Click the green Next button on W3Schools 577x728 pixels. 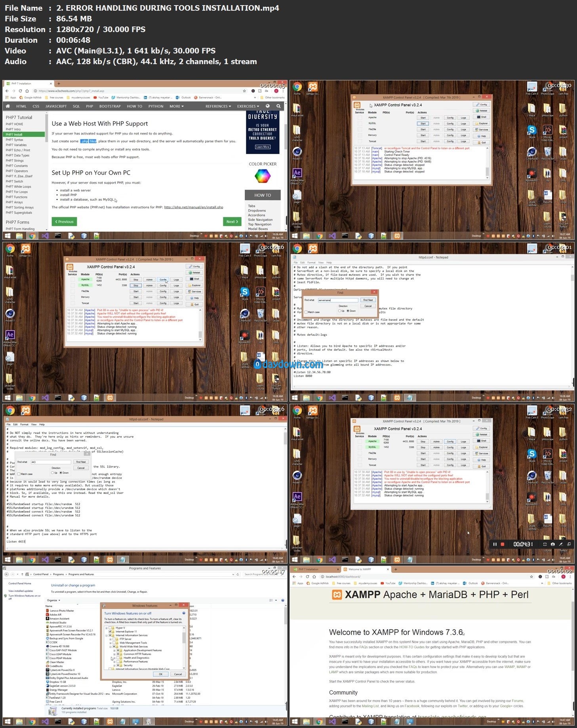click(232, 222)
